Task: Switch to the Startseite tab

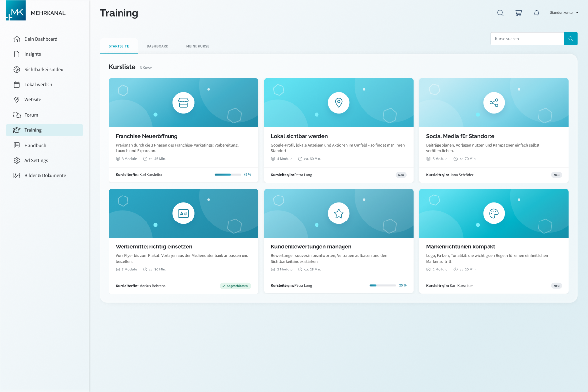Action: point(119,46)
